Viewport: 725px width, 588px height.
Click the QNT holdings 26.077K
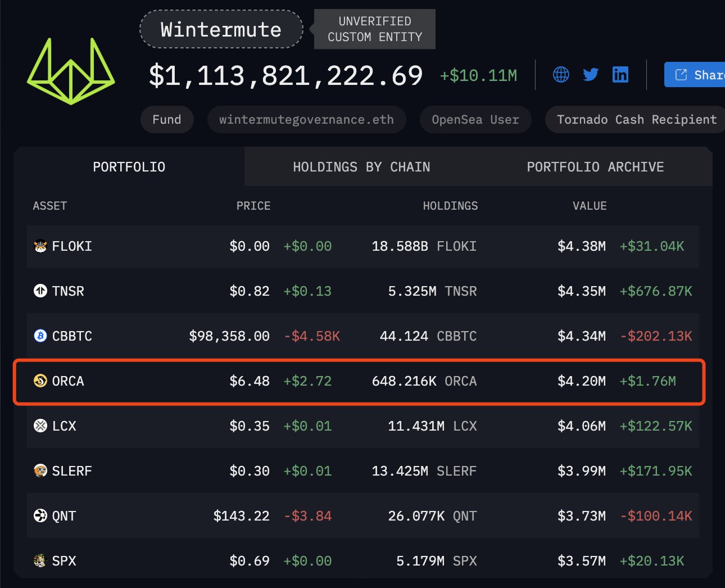coord(416,516)
